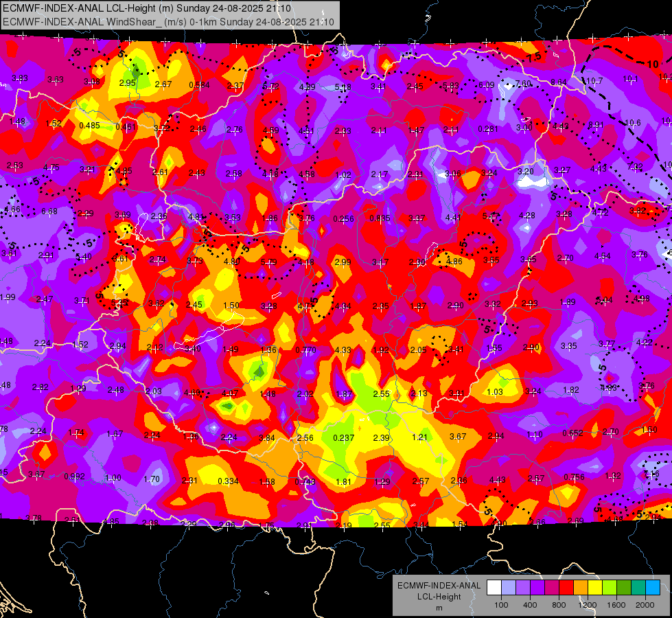The height and width of the screenshot is (618, 672).
Task: Click the wind shear value 0.652
Action: click(573, 433)
